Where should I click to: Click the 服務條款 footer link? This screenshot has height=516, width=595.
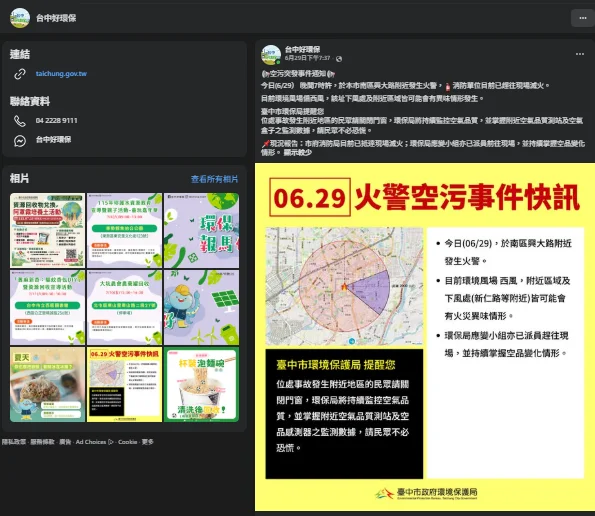[42, 442]
